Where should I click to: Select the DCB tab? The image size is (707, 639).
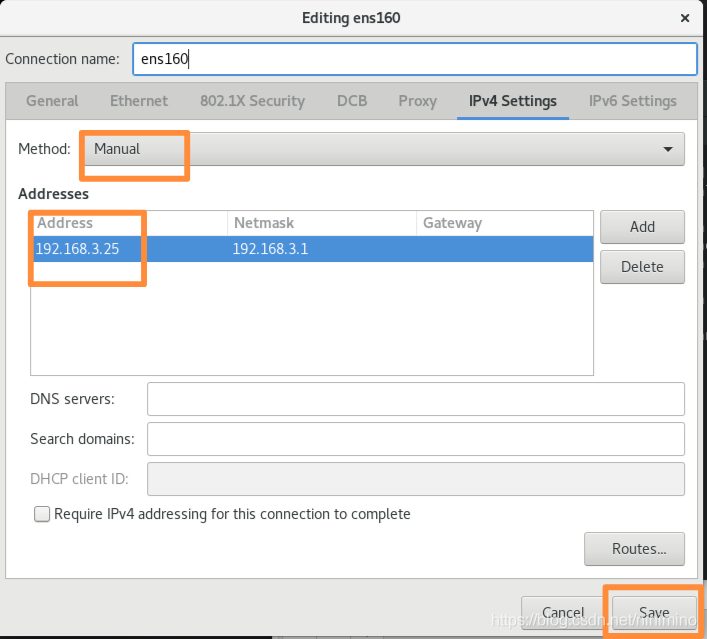click(x=352, y=101)
